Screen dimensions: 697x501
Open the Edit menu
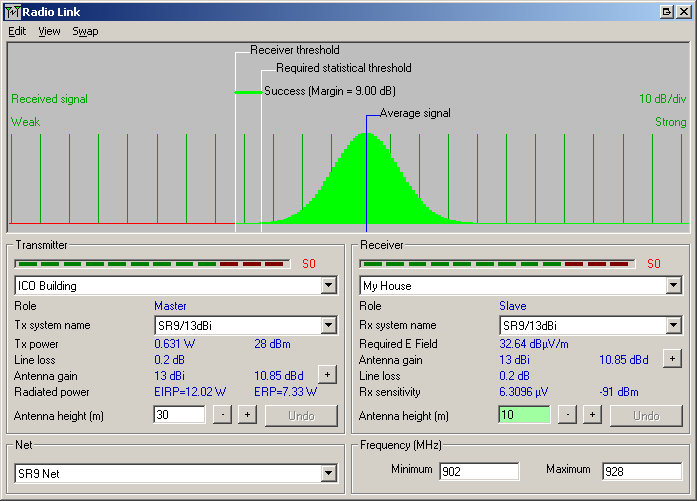point(17,31)
